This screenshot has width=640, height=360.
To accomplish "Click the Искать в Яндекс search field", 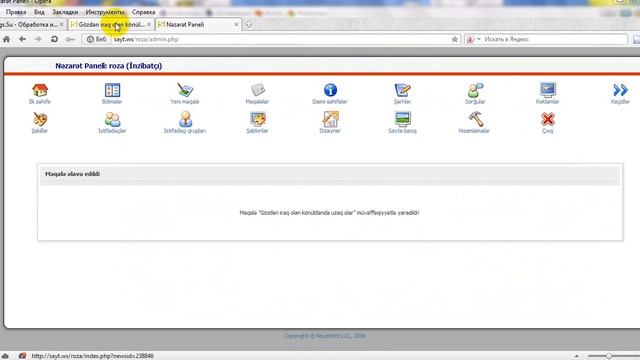I will (554, 39).
